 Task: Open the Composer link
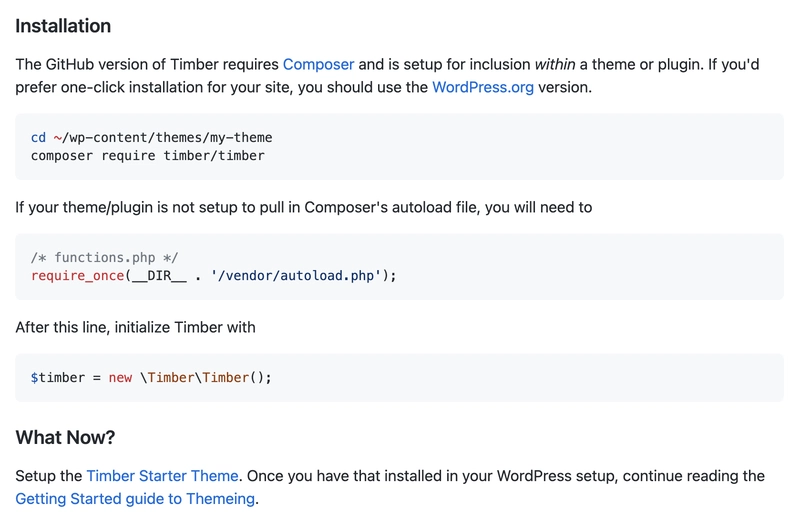tap(318, 65)
